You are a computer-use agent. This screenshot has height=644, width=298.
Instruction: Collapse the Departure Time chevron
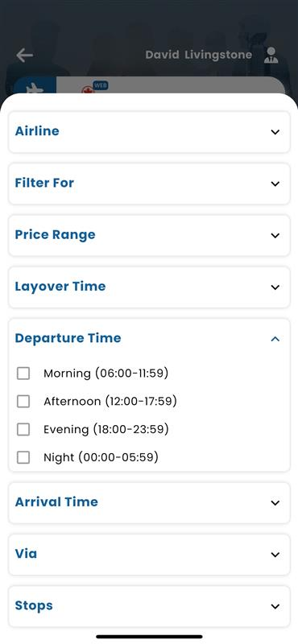point(275,339)
